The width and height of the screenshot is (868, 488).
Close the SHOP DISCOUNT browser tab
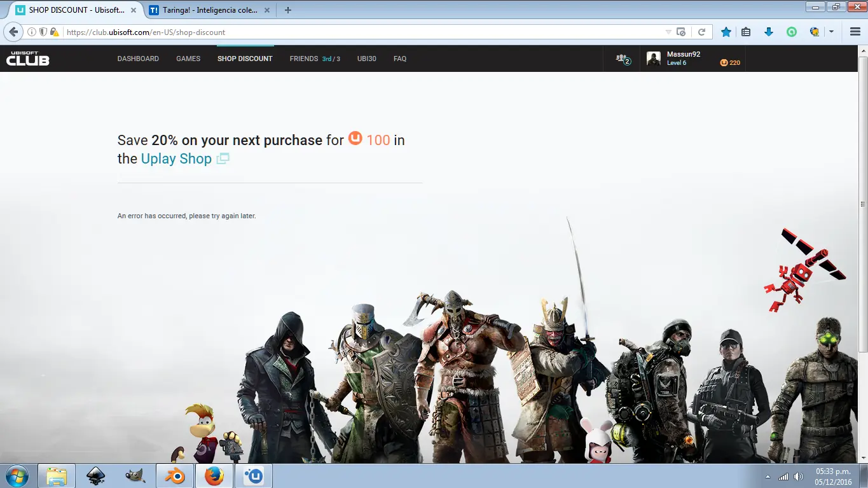pos(134,10)
